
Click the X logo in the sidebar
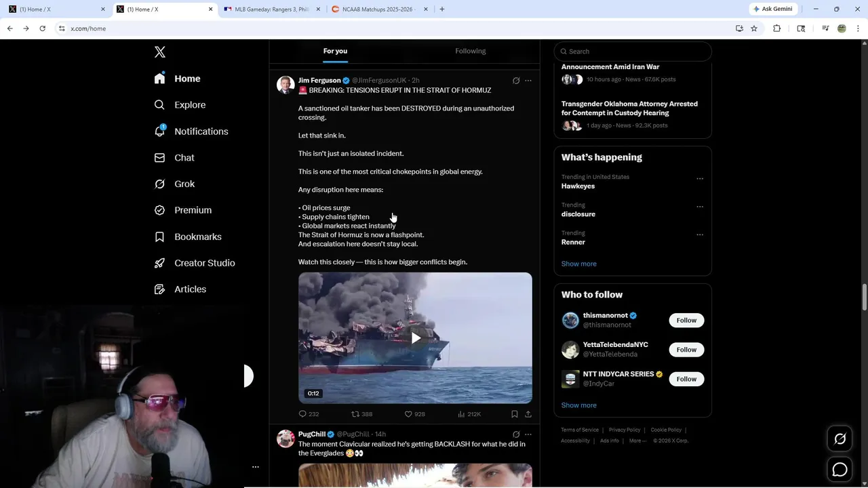tap(160, 52)
